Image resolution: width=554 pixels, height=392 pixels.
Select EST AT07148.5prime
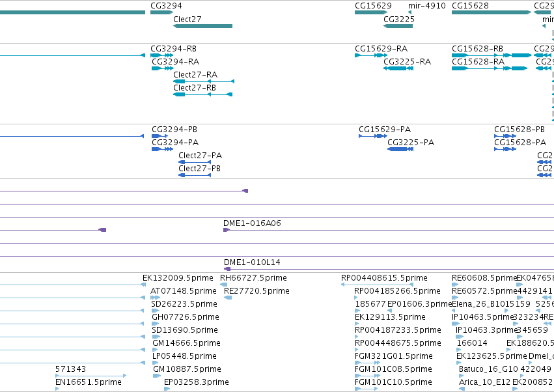click(x=184, y=291)
